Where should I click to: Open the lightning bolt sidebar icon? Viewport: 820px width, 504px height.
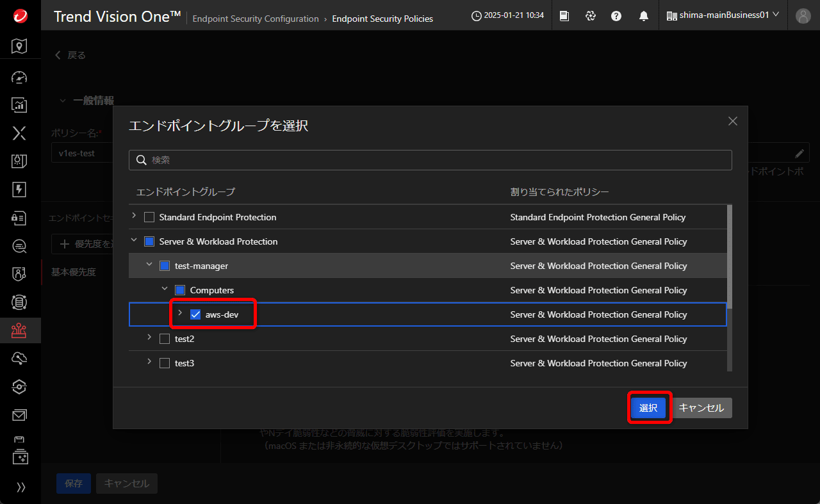pyautogui.click(x=20, y=189)
